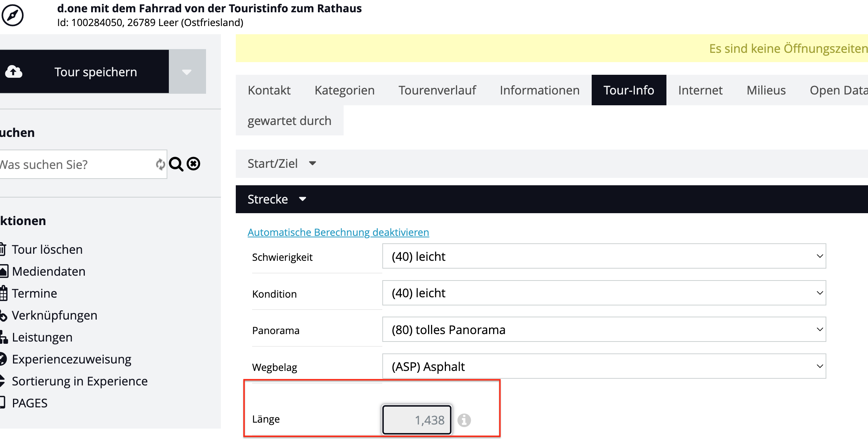
Task: Click the magnifier search icon
Action: pos(176,164)
